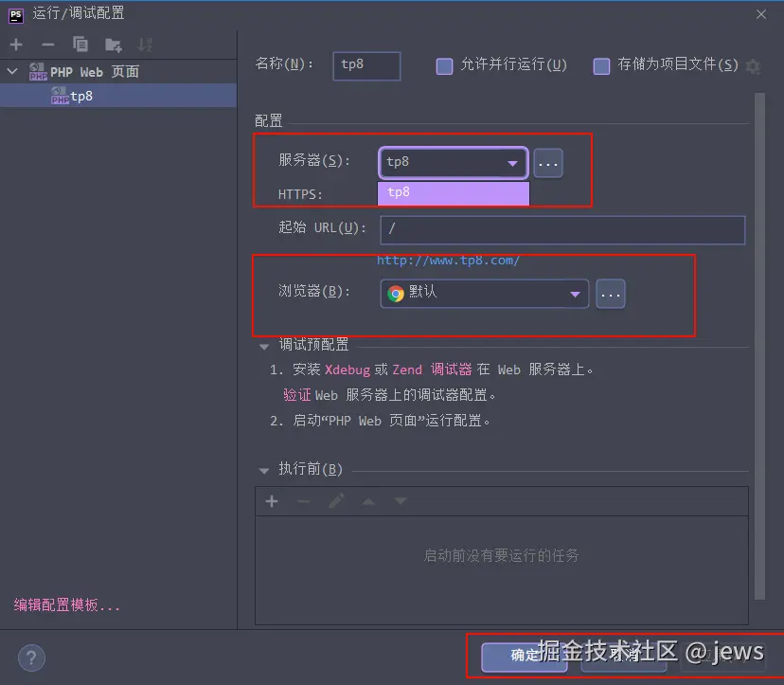
Task: Enable the 允许并行运行 checkbox
Action: click(x=444, y=65)
